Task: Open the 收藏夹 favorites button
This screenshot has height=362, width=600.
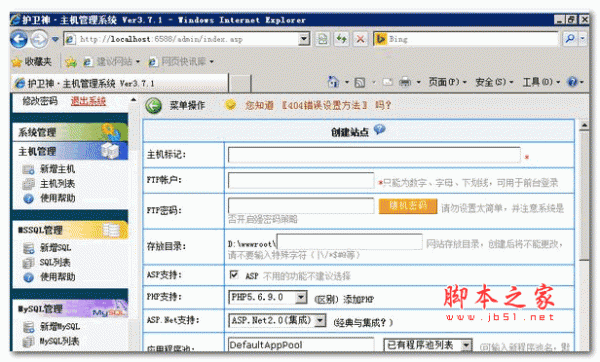Action: coord(31,62)
